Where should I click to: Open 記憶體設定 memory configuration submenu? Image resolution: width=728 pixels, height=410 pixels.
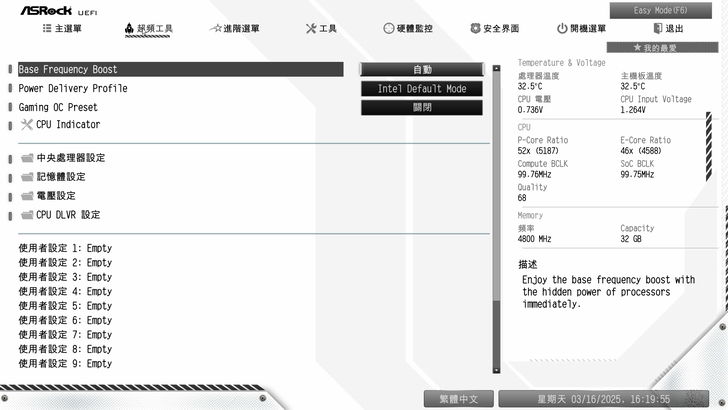coord(61,177)
